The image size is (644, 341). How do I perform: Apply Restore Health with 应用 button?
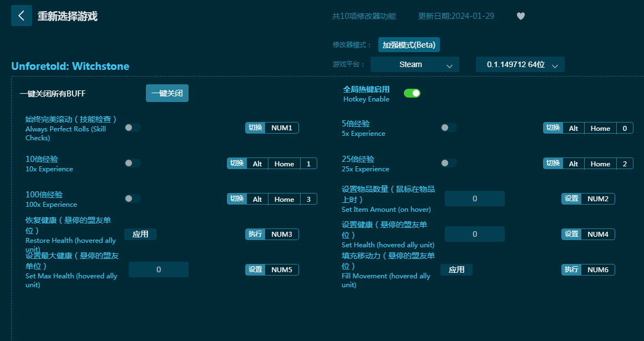(x=140, y=234)
